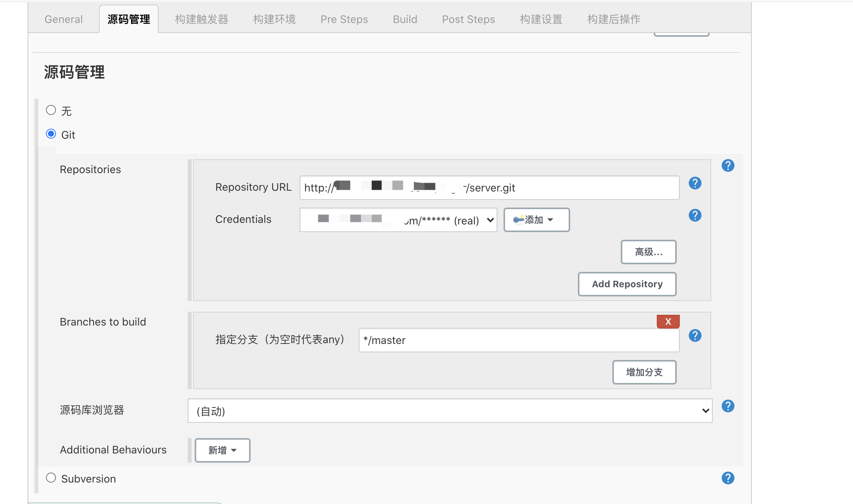Click help icon beside Repositories section
This screenshot has width=853, height=504.
728,165
